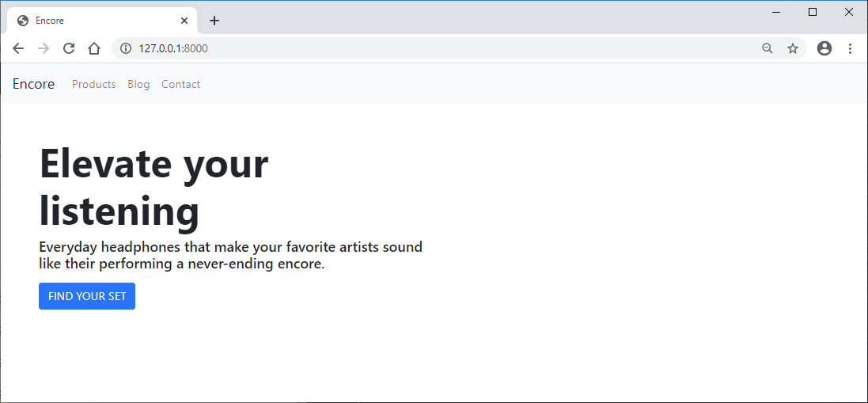
Task: Reload the page with the refresh icon
Action: click(x=69, y=49)
